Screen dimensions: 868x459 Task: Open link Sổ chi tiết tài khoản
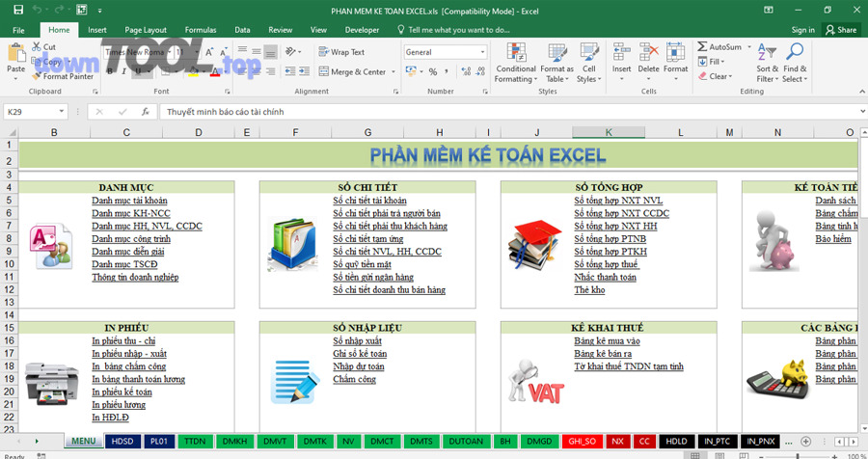pos(369,201)
